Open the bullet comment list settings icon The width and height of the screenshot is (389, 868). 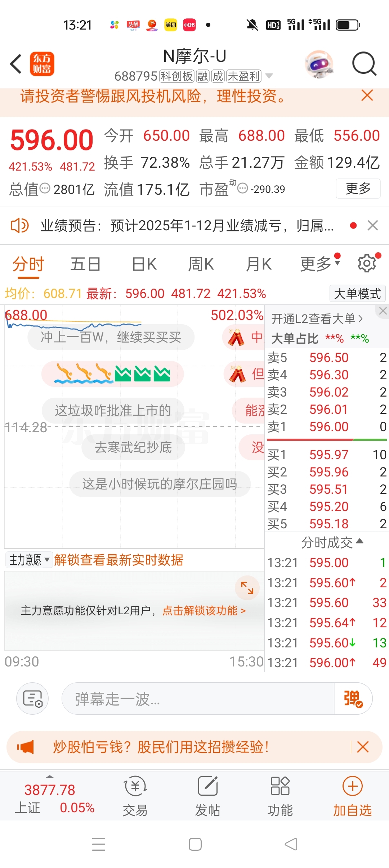pos(32,699)
